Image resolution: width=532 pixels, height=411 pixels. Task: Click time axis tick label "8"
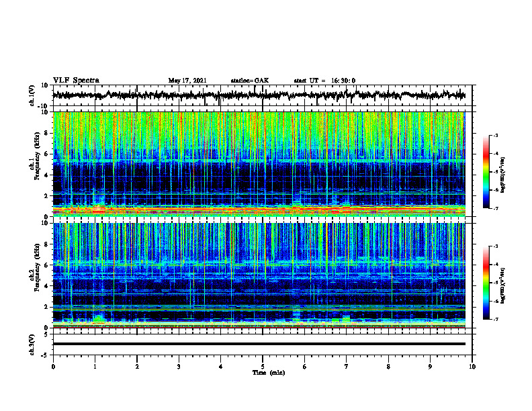click(x=388, y=367)
